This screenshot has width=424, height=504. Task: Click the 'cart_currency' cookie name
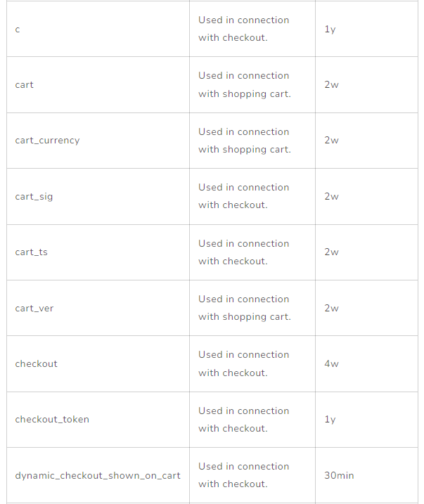(47, 141)
